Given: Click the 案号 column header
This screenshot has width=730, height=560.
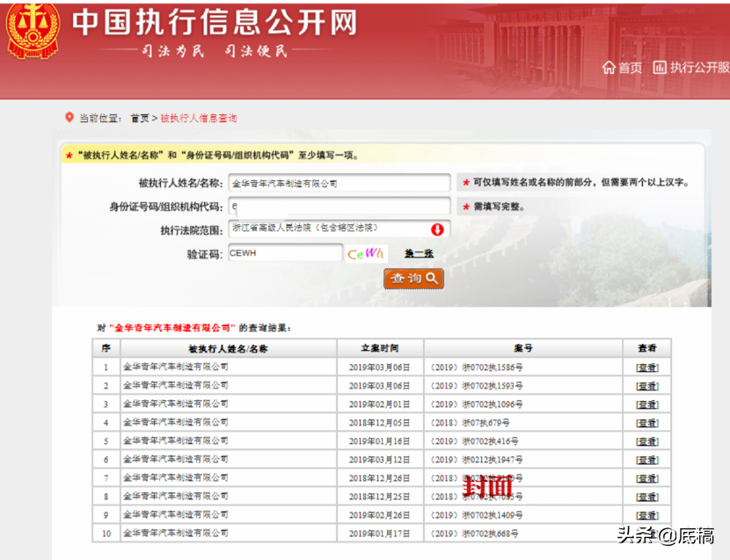Looking at the screenshot, I should 522,348.
